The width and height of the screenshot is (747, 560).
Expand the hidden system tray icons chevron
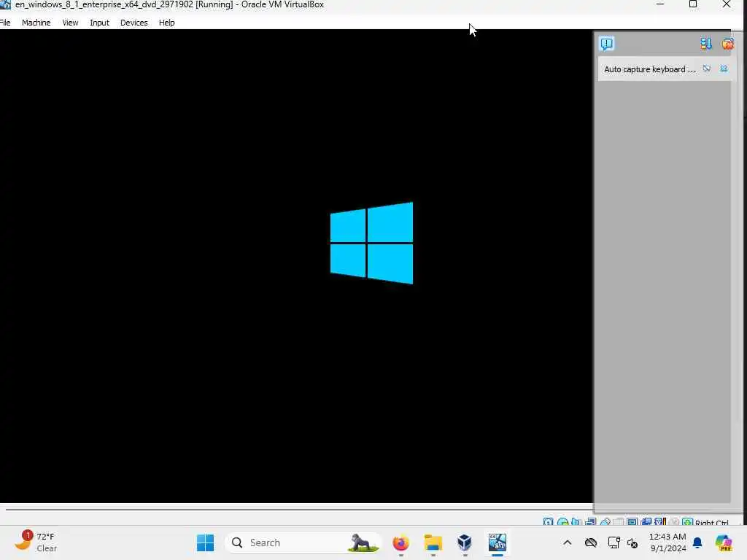tap(567, 542)
